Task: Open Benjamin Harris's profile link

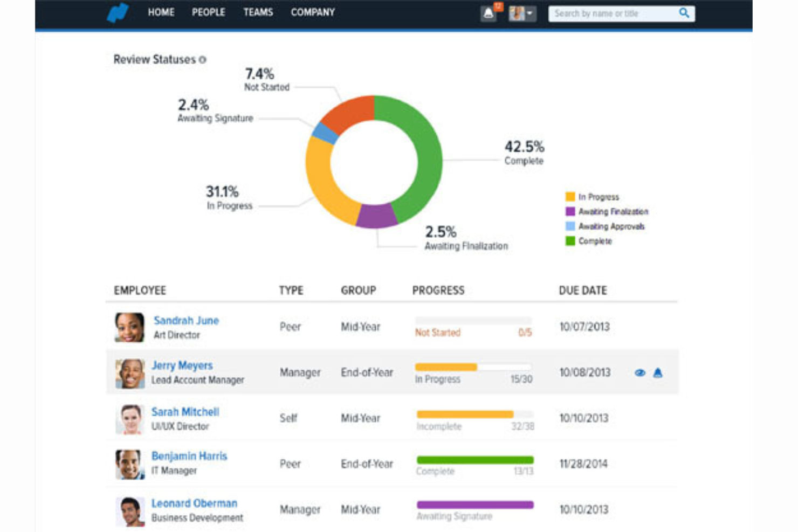Action: 189,456
